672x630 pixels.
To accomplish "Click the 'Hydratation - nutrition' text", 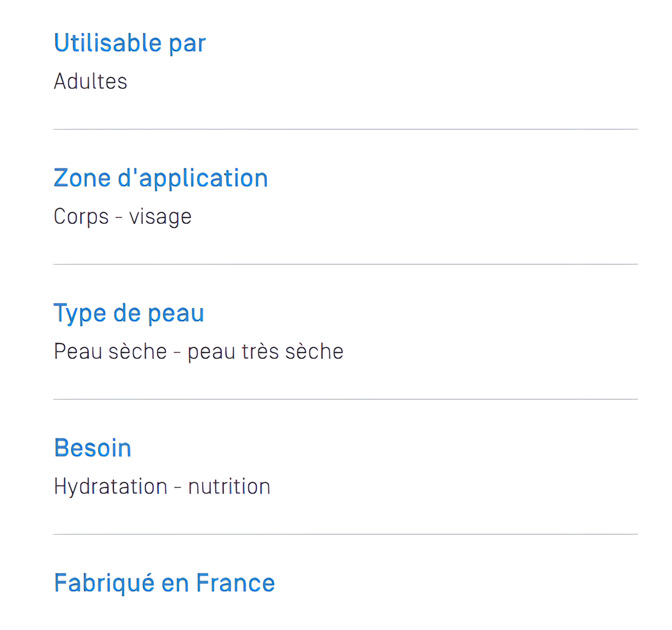I will click(x=162, y=487).
